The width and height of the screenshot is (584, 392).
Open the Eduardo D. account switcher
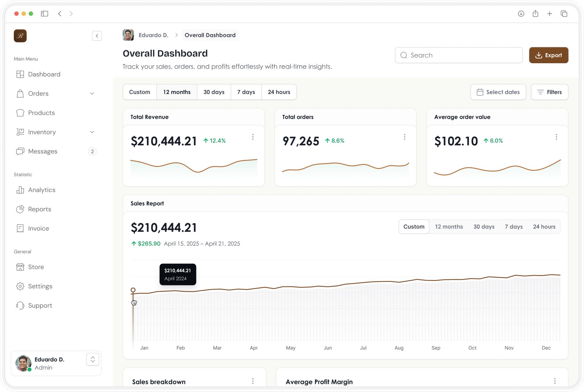[93, 359]
